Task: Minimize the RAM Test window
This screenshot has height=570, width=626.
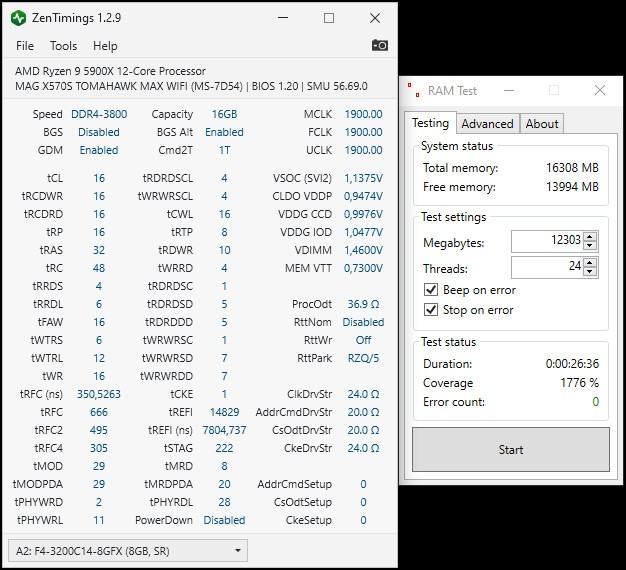Action: [x=509, y=91]
